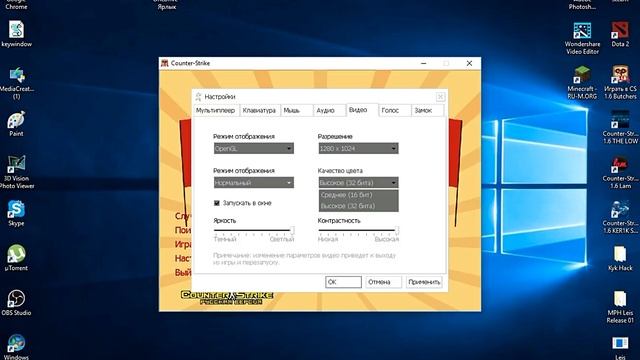
Task: Click the Контрастность contrast slider handle
Action: tap(396, 231)
